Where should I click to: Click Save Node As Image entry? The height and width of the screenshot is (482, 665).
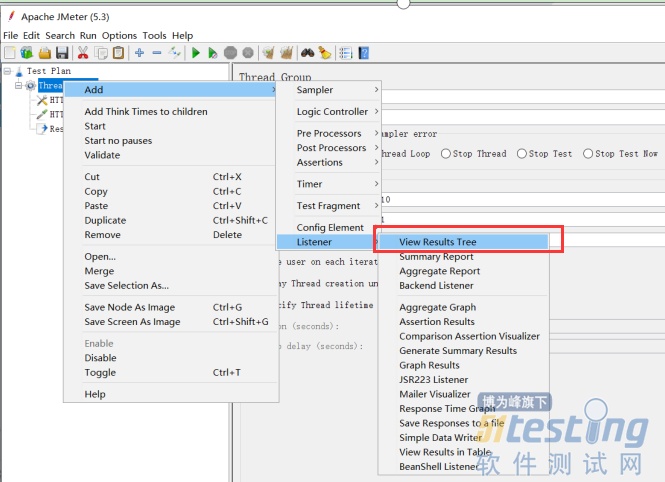pos(171,307)
